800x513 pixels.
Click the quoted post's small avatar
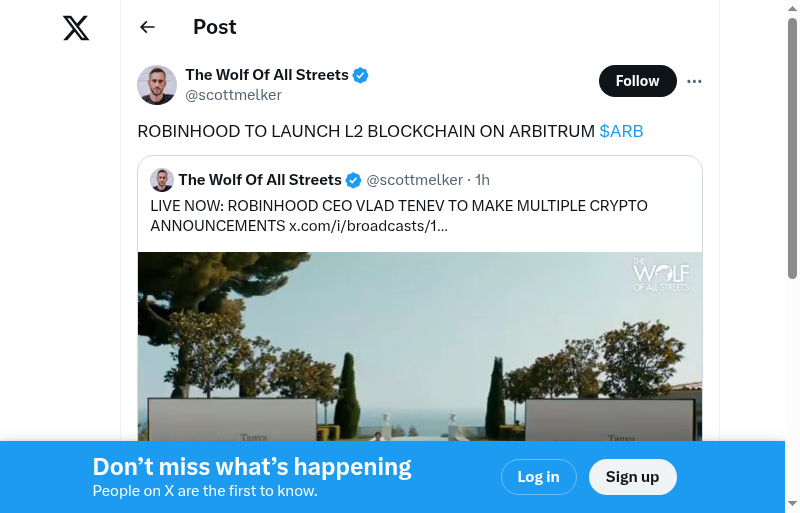coord(162,180)
